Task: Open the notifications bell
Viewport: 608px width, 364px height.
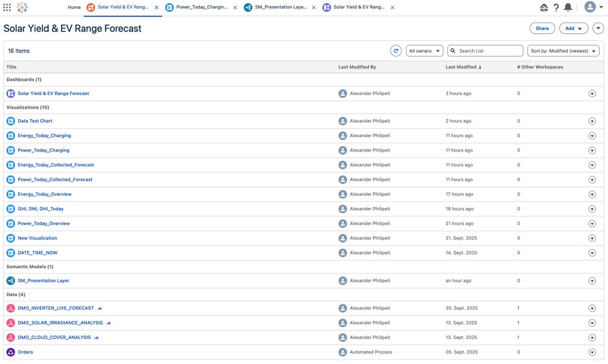Action: pos(568,7)
